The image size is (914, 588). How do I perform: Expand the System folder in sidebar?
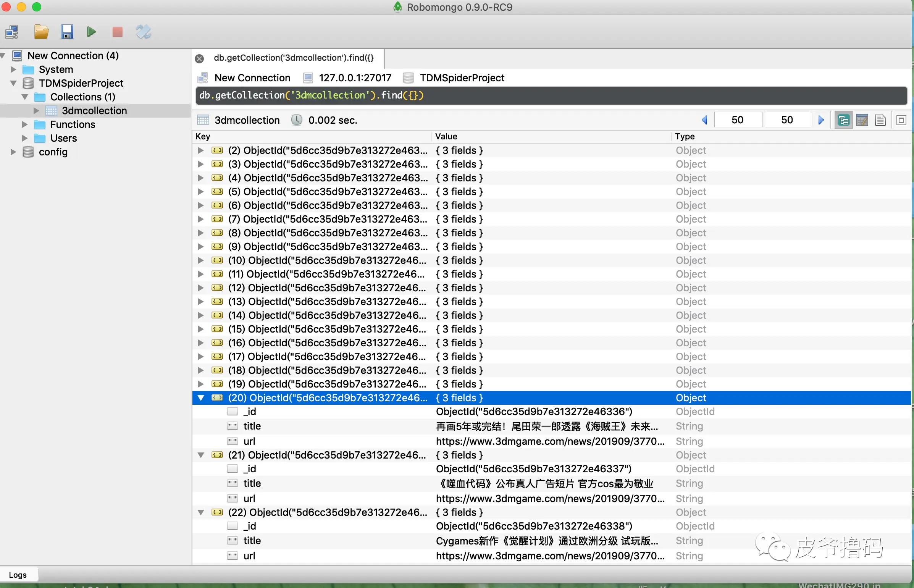pos(13,69)
